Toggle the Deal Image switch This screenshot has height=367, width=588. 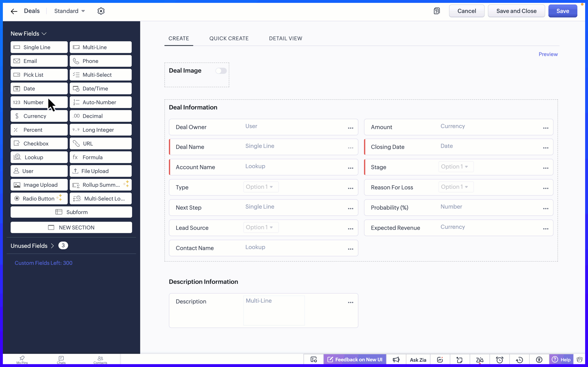coord(221,71)
